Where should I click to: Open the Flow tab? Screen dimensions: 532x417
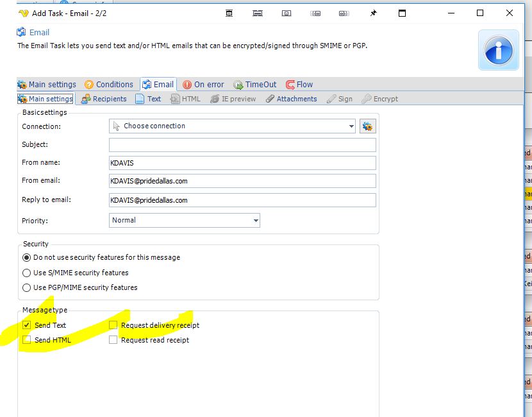click(299, 84)
